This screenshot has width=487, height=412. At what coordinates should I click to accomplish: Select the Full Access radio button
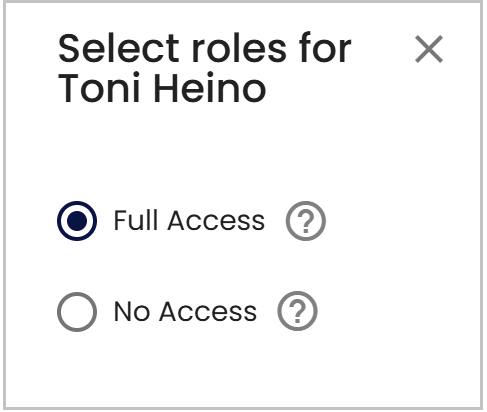(x=77, y=221)
